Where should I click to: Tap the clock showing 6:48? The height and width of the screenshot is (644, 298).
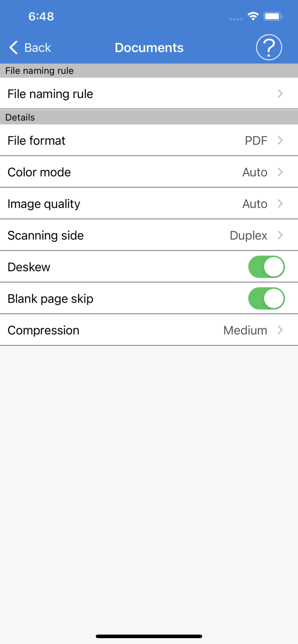click(41, 16)
